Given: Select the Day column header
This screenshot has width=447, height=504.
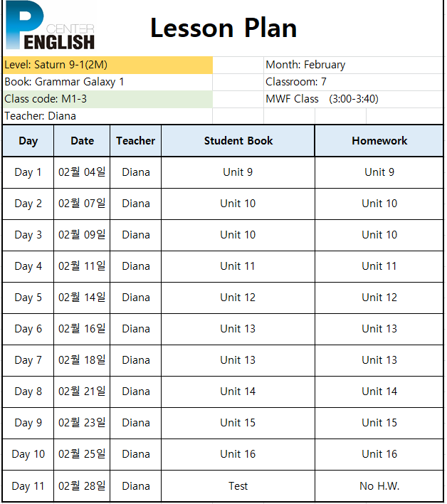Looking at the screenshot, I should click(x=28, y=141).
